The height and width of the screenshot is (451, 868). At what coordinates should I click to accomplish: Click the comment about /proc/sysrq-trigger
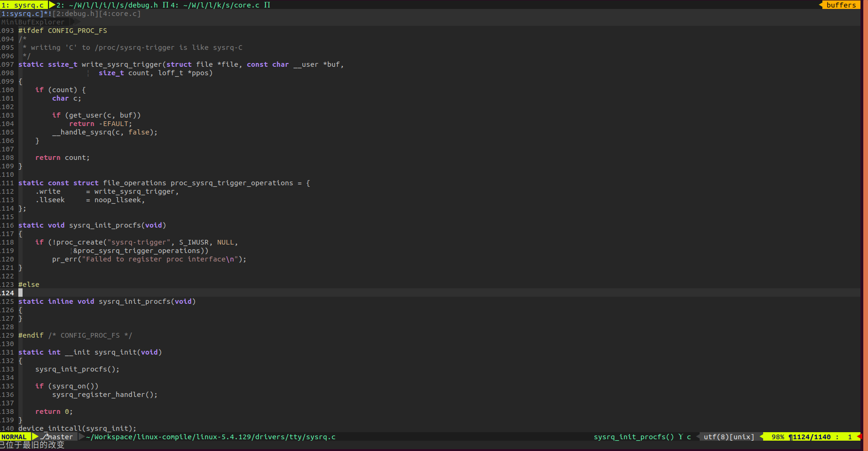tap(133, 47)
